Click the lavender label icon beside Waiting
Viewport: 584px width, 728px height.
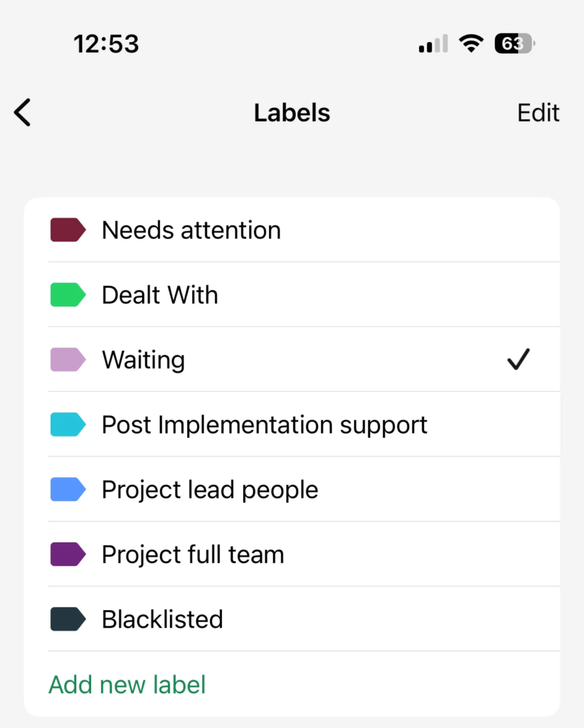(67, 359)
